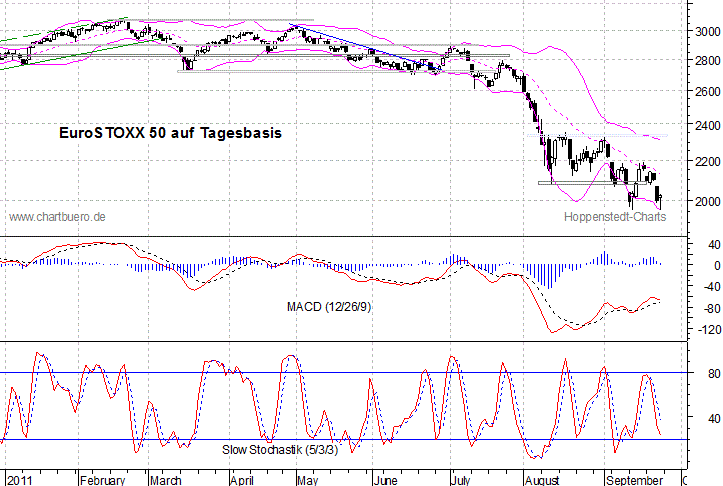This screenshot has width=723, height=486.
Task: Click the chart title EuroSTOXX 50 auf Tagesbasis
Action: coord(170,133)
